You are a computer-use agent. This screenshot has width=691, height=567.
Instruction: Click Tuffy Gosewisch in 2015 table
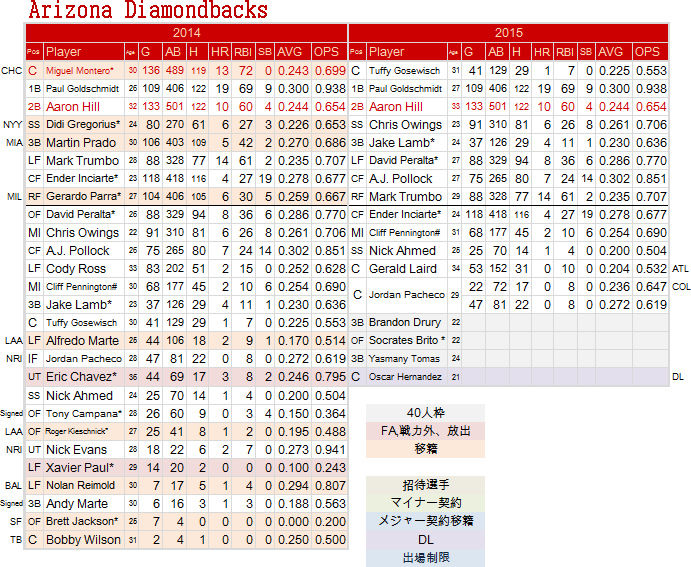pos(404,71)
